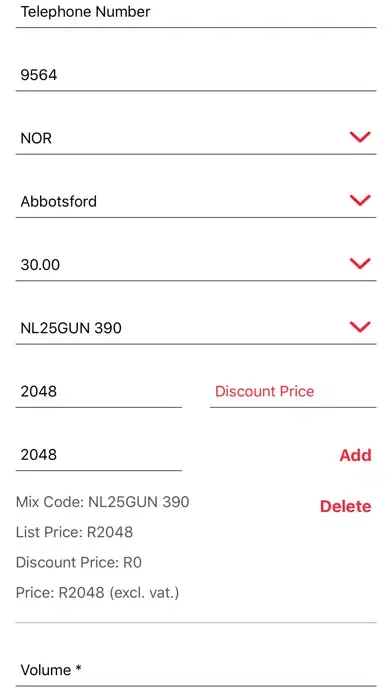Open the NOR region dropdown field
392x696 pixels.
196,138
